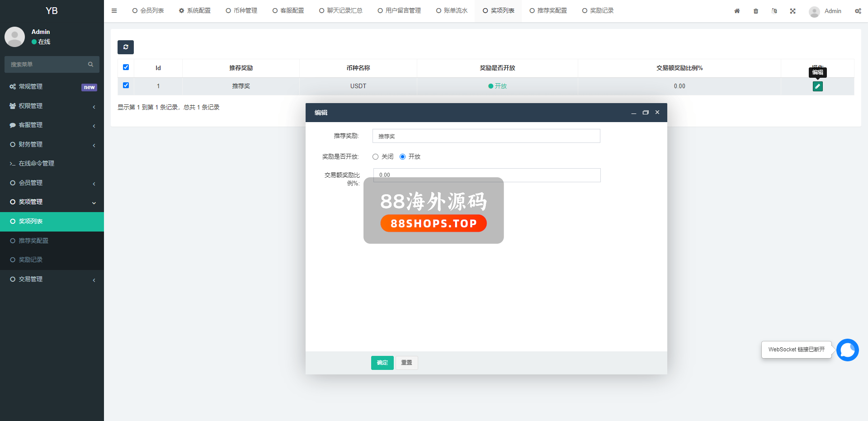Select the 开放 radio option

pyautogui.click(x=402, y=157)
